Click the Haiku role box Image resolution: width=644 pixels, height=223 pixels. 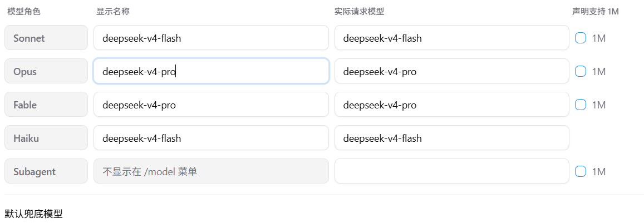point(46,137)
